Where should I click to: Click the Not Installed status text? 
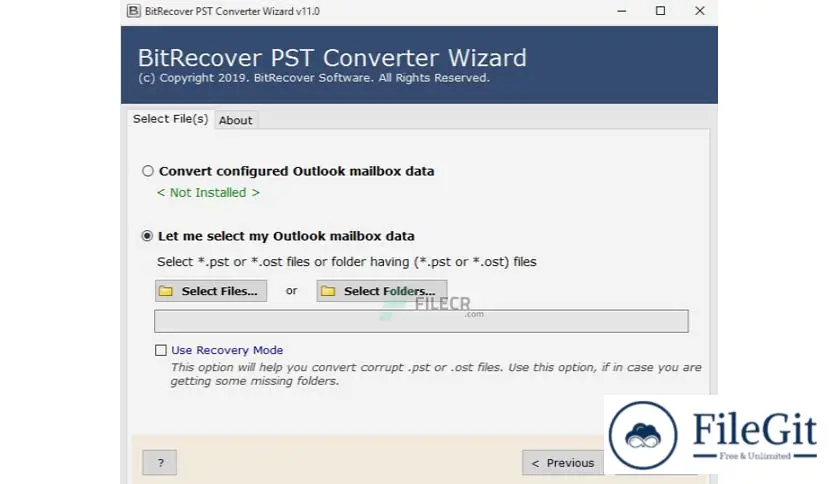tap(208, 192)
